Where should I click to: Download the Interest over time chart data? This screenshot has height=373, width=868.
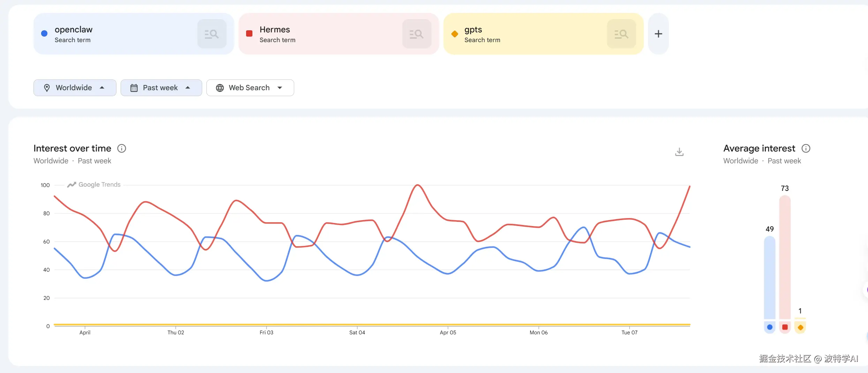coord(679,152)
